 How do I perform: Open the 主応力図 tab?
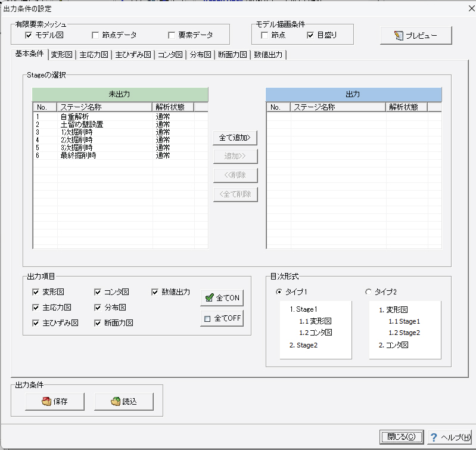(94, 55)
